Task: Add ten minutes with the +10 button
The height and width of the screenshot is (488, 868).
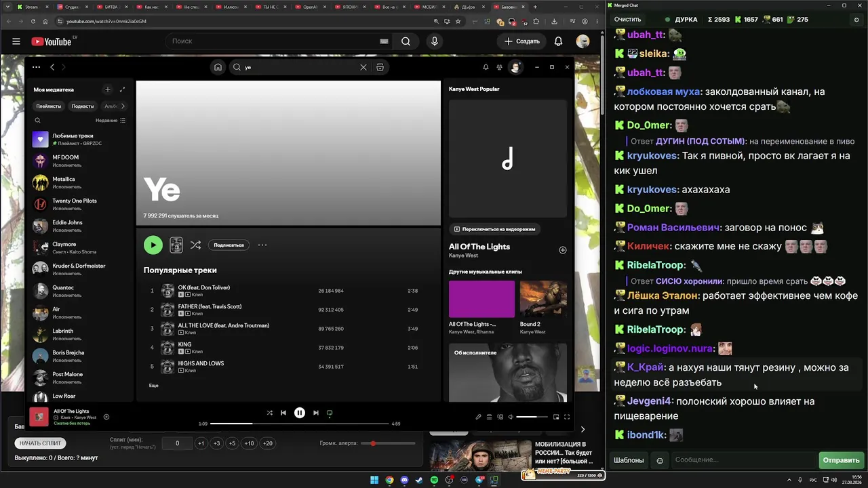Action: pyautogui.click(x=250, y=443)
